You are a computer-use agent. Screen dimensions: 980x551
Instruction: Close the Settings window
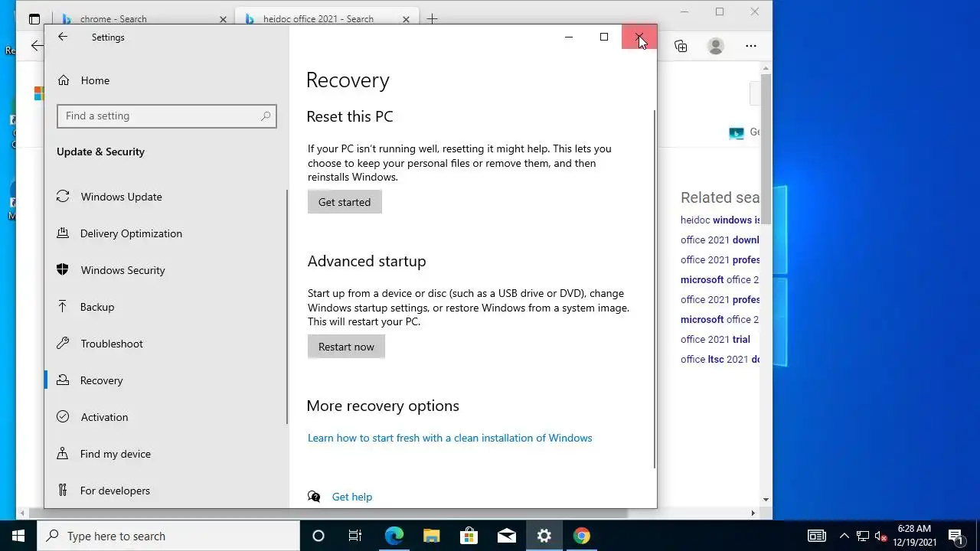639,37
